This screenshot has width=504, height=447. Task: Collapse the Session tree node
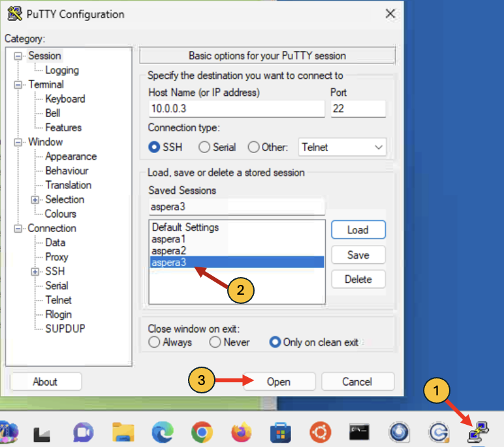tap(18, 56)
